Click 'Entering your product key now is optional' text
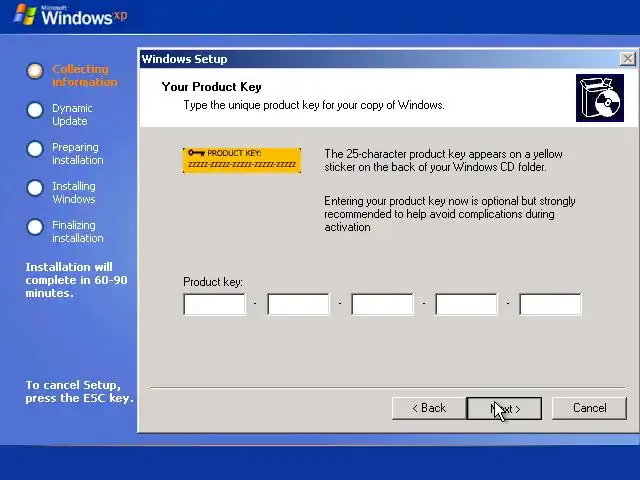The image size is (640, 480). pyautogui.click(x=450, y=214)
